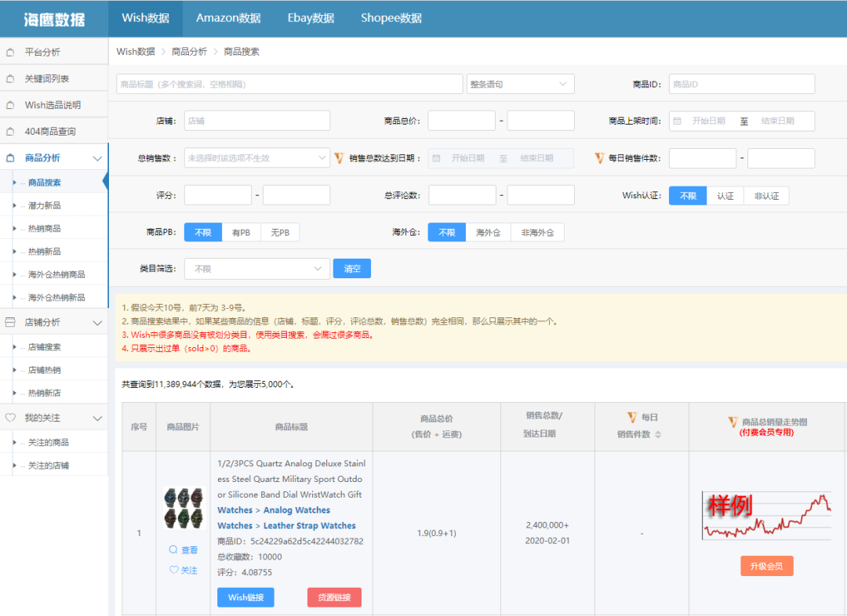Click the 商品ID input field
Viewport: 847px width, 616px height.
(742, 84)
